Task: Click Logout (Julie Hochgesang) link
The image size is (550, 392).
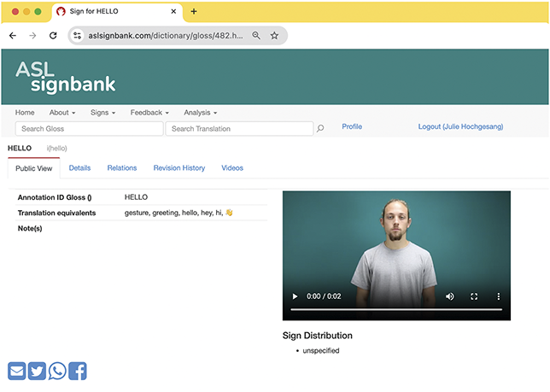Action: [460, 126]
